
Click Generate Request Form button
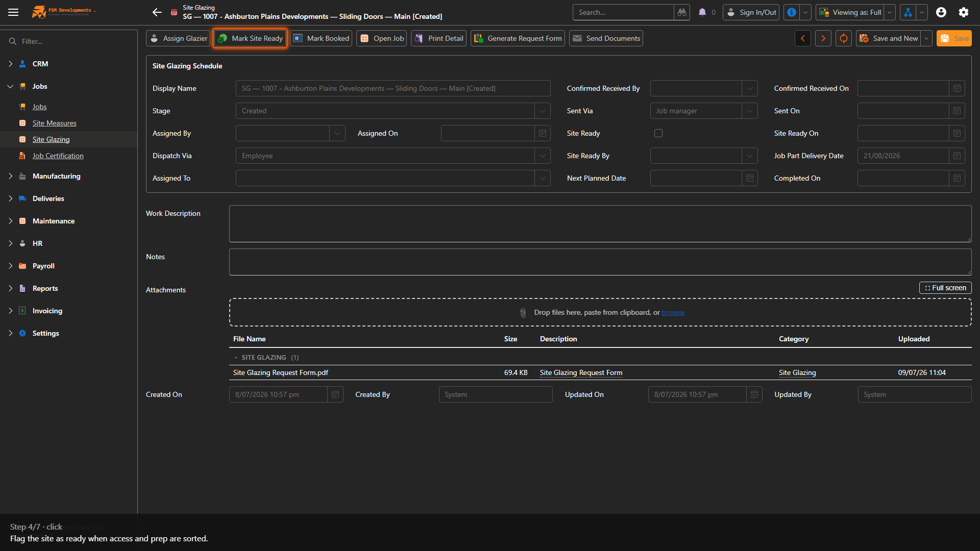point(518,38)
